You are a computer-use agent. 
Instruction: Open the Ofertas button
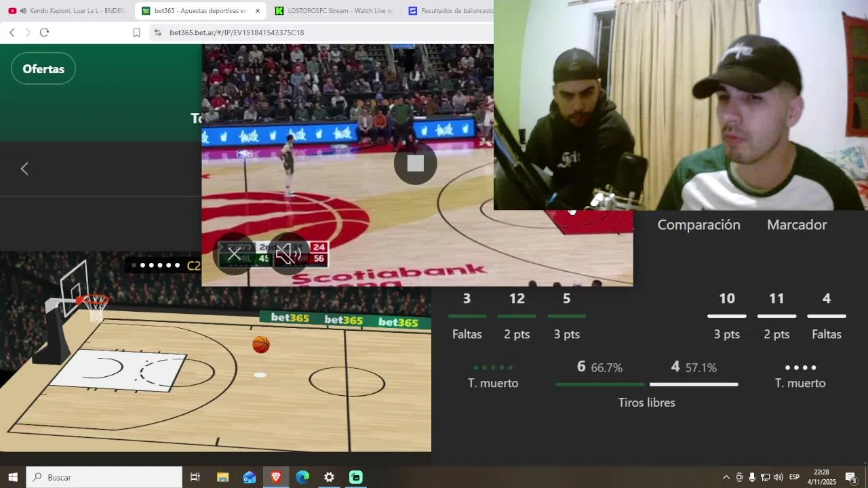point(43,68)
